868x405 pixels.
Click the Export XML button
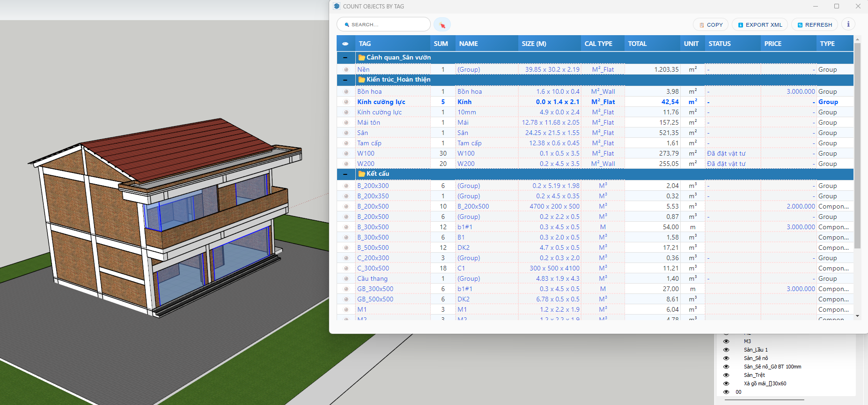(760, 25)
